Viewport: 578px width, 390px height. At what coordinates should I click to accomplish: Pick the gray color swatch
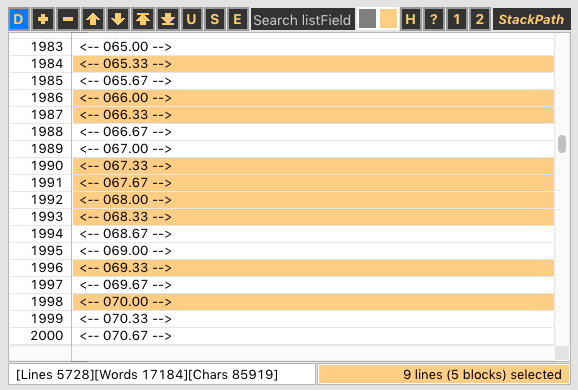367,19
